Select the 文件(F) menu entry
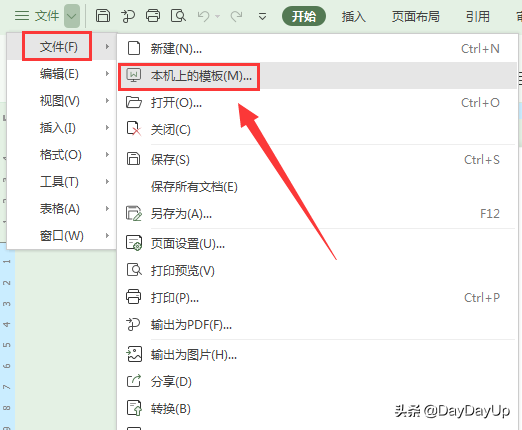 coord(62,46)
